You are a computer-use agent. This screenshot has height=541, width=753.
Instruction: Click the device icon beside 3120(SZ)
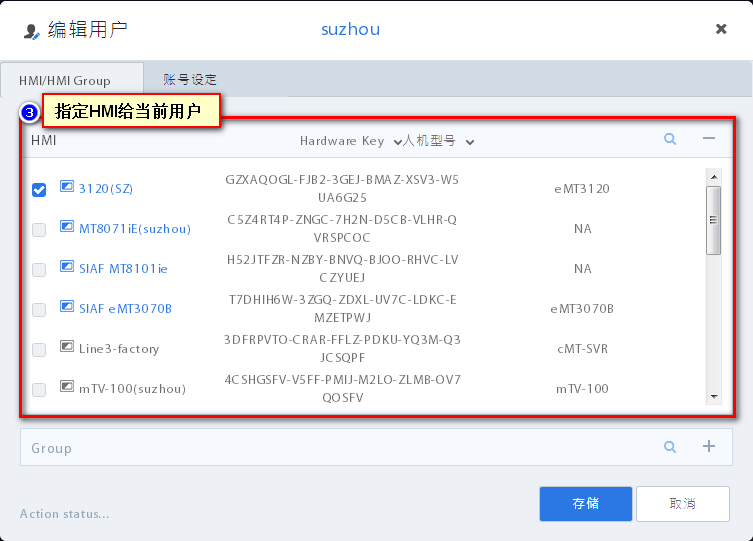pyautogui.click(x=67, y=187)
